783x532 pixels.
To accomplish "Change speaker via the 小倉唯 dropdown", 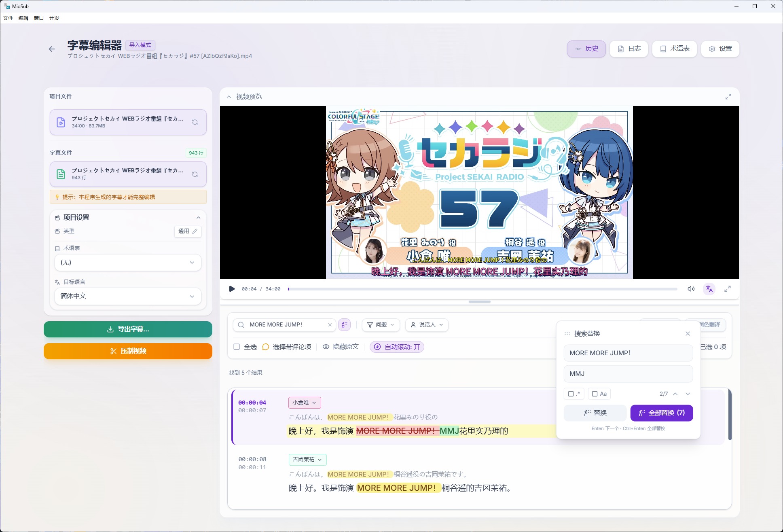I will coord(304,403).
